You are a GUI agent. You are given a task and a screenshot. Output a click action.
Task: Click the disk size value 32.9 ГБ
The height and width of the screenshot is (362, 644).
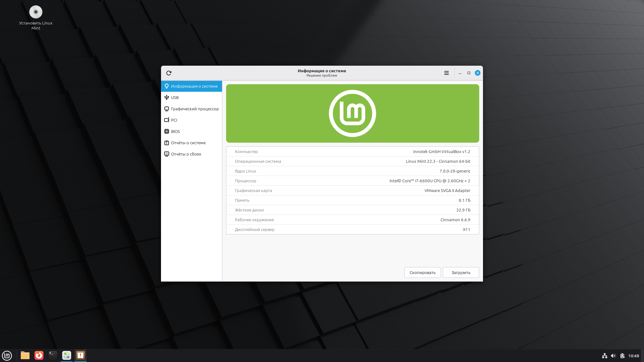tap(463, 210)
